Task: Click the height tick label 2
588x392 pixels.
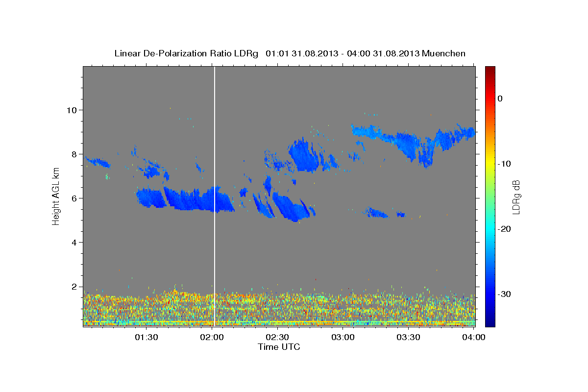Action: [74, 287]
